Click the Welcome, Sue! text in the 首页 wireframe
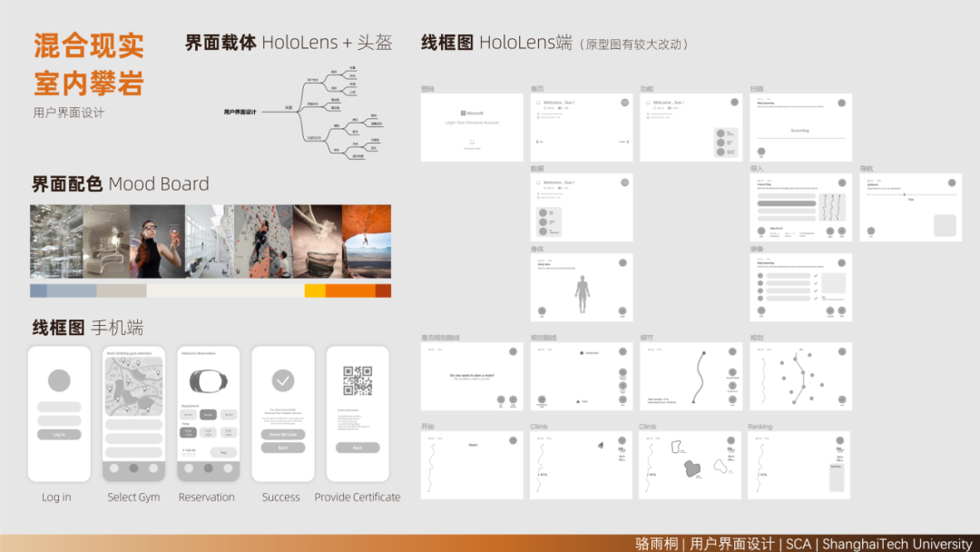Screen dimensions: 980x552 tap(559, 103)
